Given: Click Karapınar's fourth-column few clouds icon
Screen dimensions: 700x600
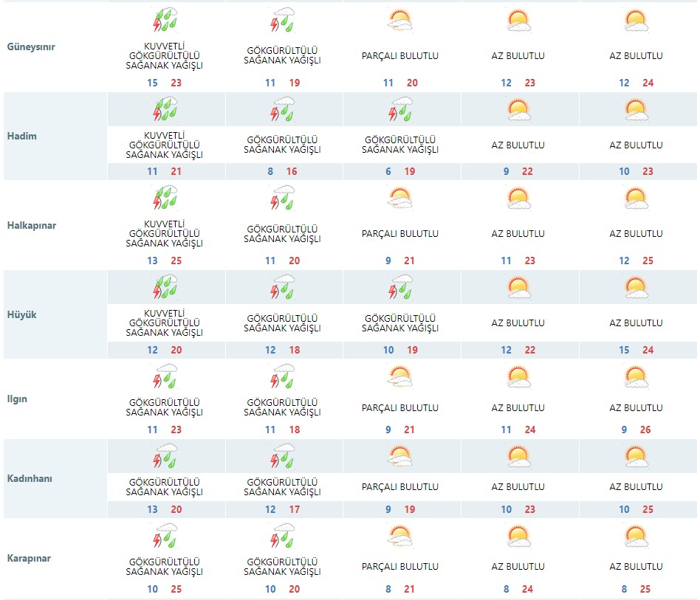Looking at the screenshot, I should click(x=518, y=537).
